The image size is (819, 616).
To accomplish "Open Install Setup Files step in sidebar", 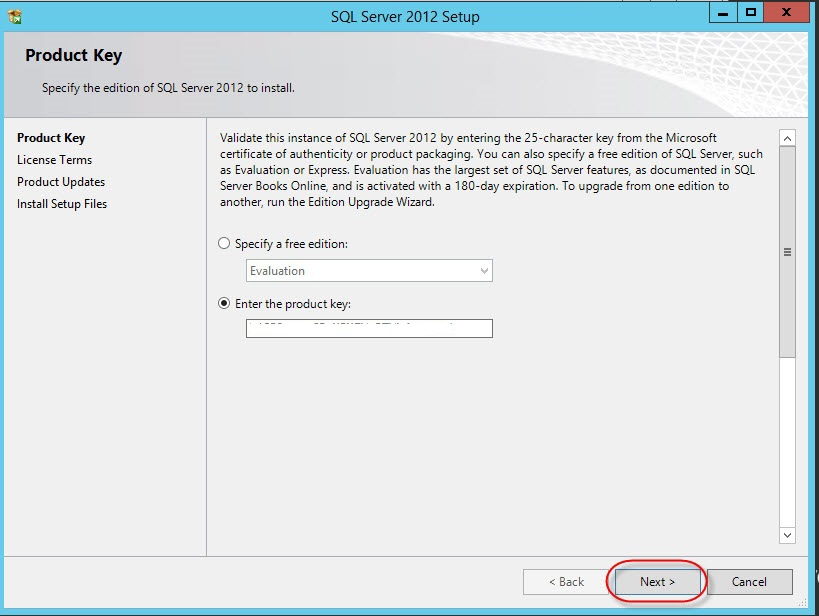I will 62,204.
